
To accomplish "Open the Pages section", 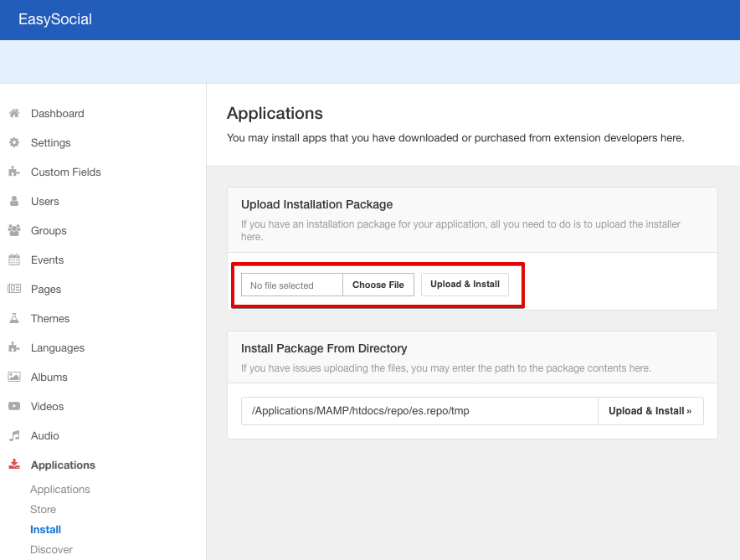I will 46,289.
